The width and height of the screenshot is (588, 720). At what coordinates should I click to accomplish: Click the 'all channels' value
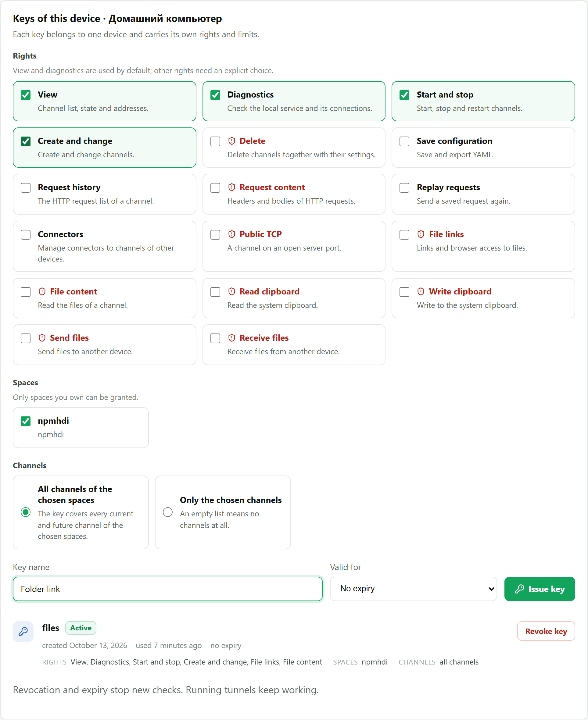pos(459,662)
